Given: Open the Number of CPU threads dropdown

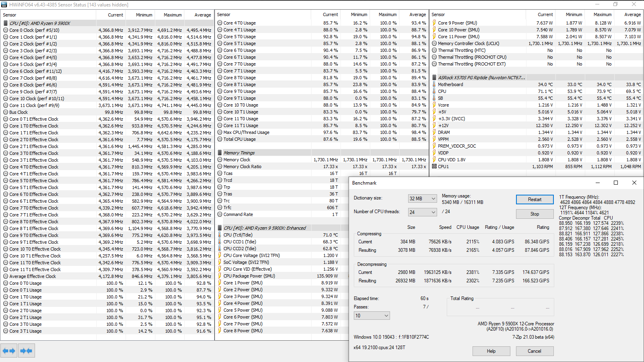Looking at the screenshot, I should (x=422, y=212).
